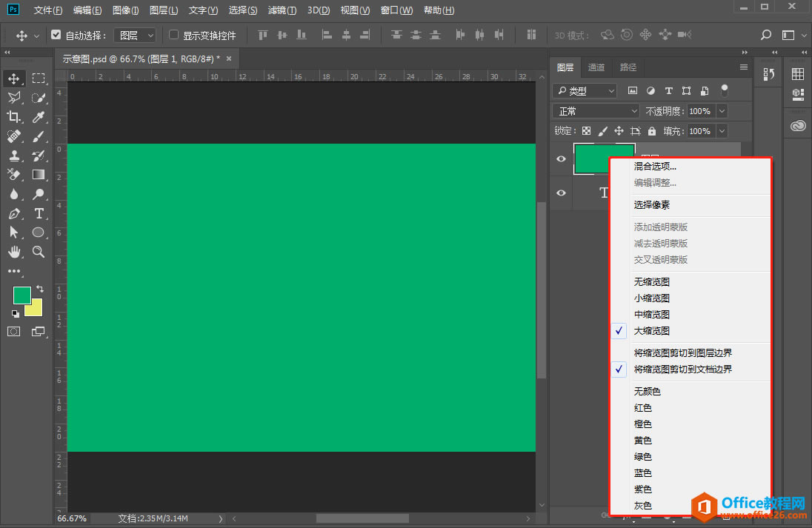Open status bar info arrow
The height and width of the screenshot is (528, 812).
[x=221, y=518]
